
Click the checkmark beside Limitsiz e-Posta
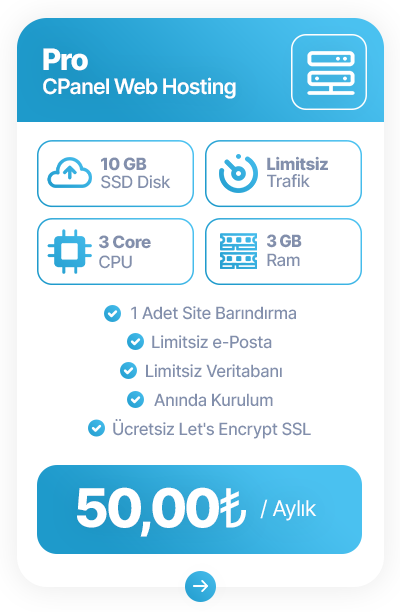(x=135, y=342)
